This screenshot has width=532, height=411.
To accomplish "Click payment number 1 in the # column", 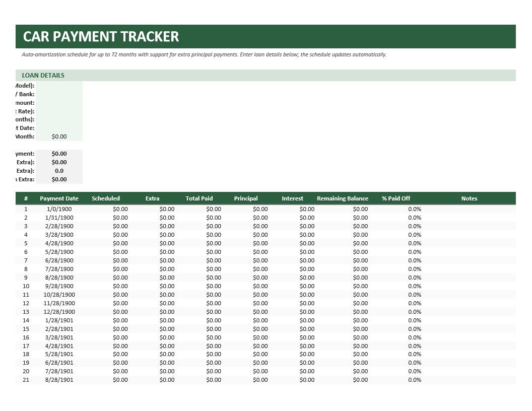I will coord(26,209).
